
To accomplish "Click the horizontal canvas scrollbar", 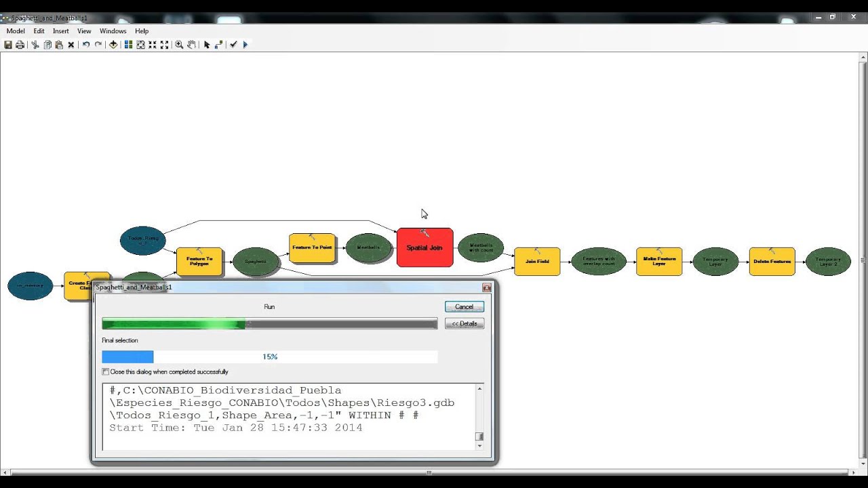I will pyautogui.click(x=429, y=472).
